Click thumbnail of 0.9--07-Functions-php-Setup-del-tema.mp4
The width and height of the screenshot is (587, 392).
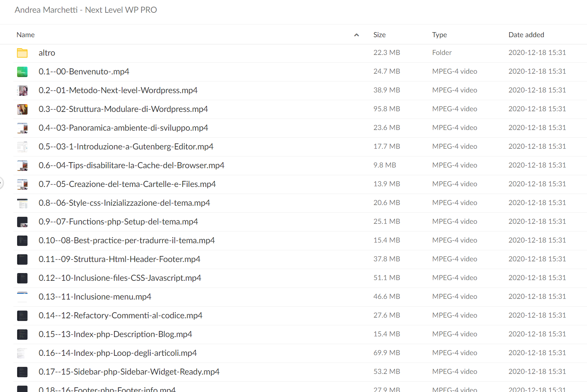(x=22, y=222)
